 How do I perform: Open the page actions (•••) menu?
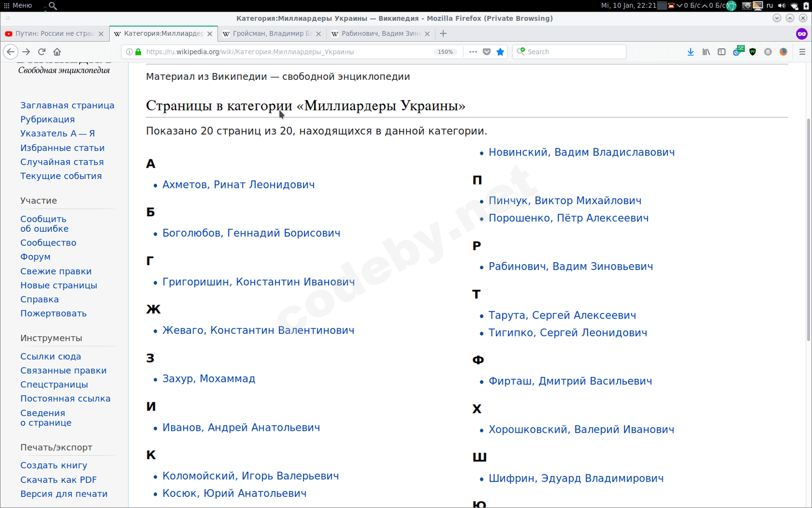click(x=472, y=51)
